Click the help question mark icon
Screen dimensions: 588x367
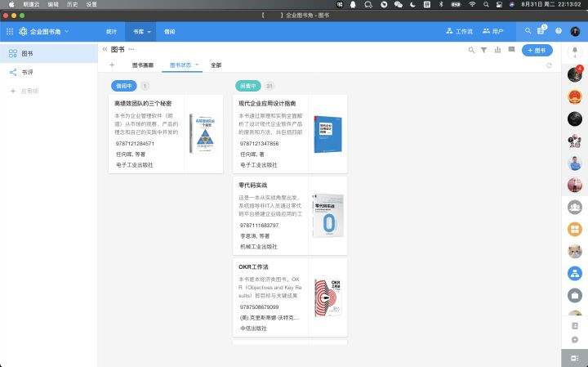559,31
